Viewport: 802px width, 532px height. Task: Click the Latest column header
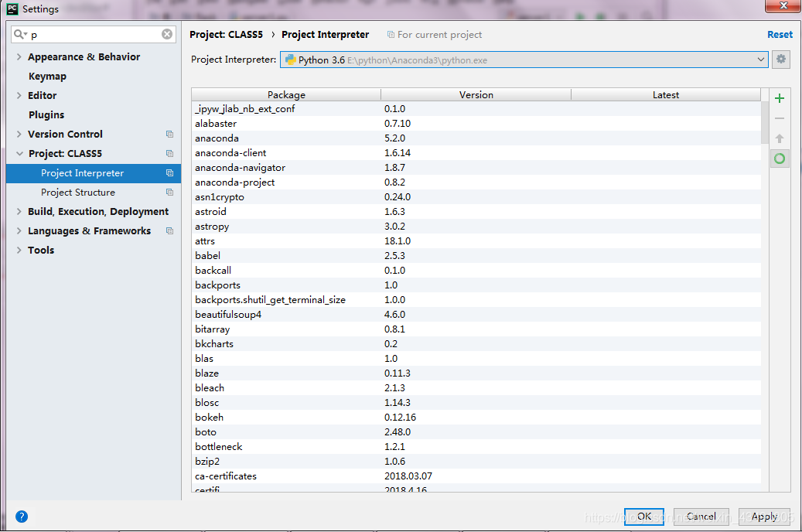point(665,94)
